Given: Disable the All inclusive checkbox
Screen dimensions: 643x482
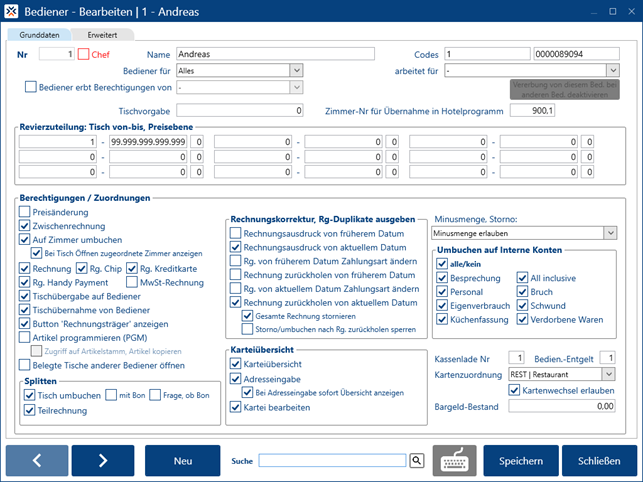Looking at the screenshot, I should 523,278.
